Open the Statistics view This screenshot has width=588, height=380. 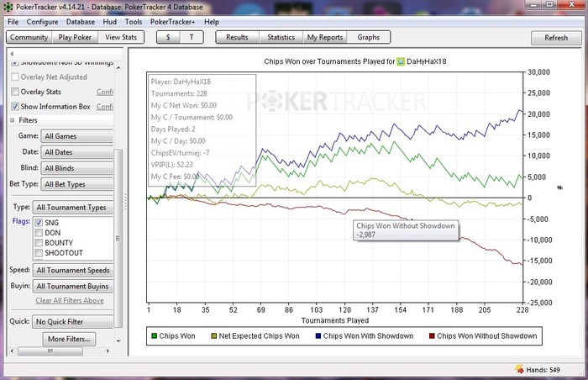281,37
